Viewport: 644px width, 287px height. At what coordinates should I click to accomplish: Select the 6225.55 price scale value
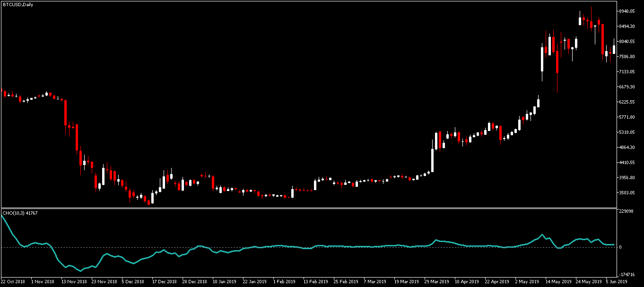pos(630,102)
